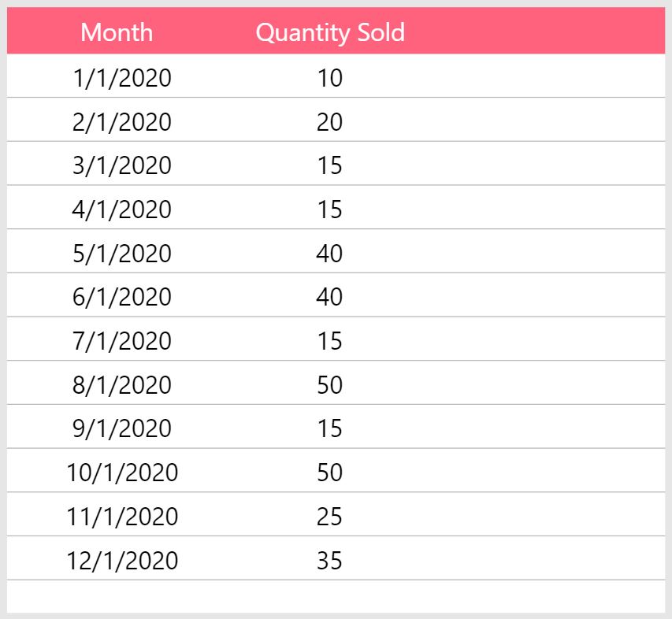Select the 8/1/2020 date cell
The image size is (672, 619).
pyautogui.click(x=122, y=384)
